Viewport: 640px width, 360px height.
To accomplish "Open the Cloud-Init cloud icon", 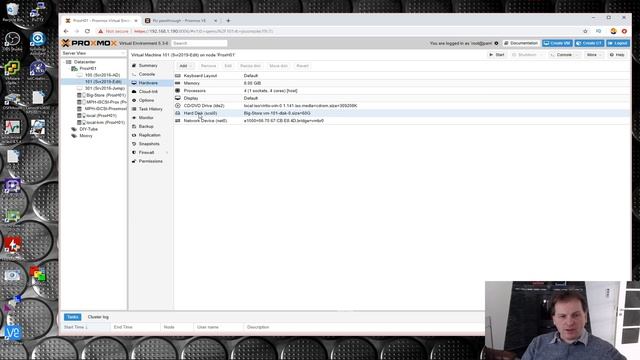I will pos(134,91).
